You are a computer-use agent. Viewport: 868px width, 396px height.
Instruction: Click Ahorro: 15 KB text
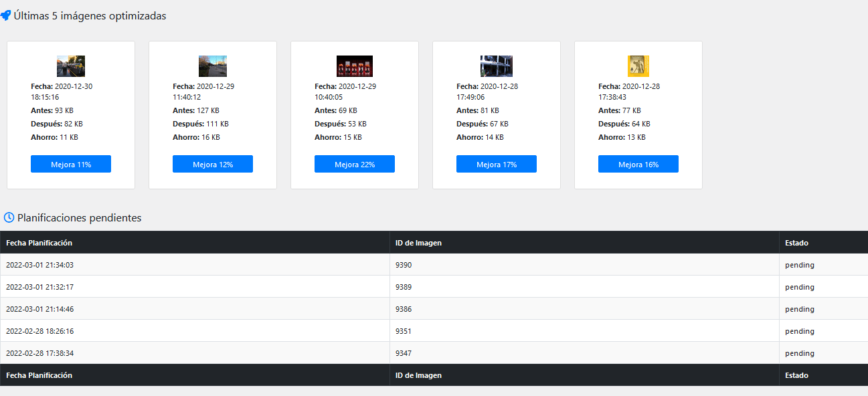338,137
